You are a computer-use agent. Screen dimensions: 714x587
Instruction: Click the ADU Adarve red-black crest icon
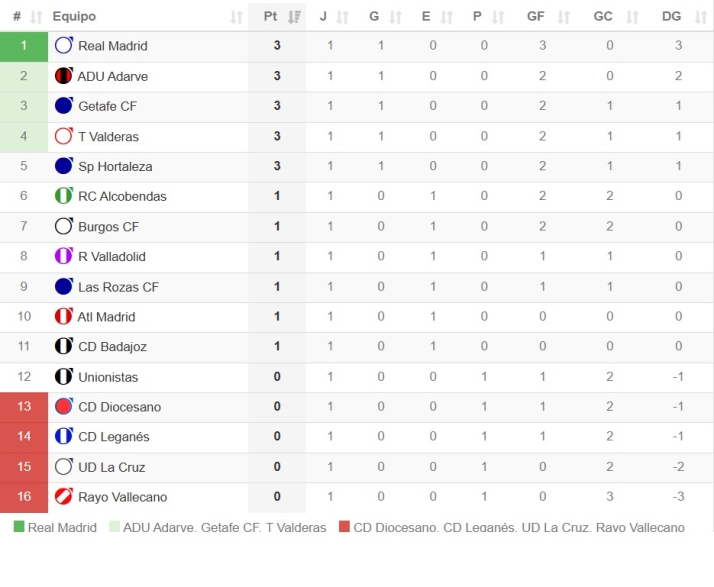[63, 76]
